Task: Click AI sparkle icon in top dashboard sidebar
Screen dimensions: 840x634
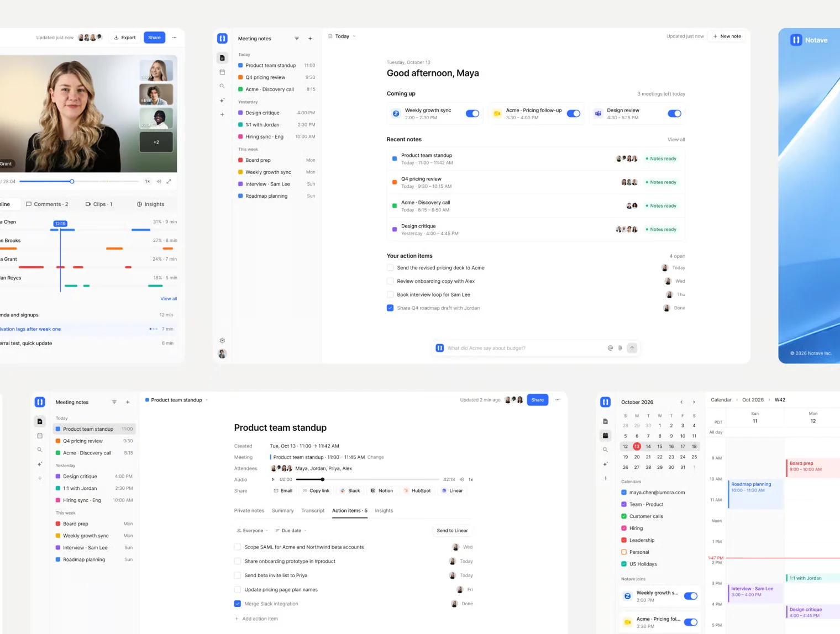Action: coord(222,101)
